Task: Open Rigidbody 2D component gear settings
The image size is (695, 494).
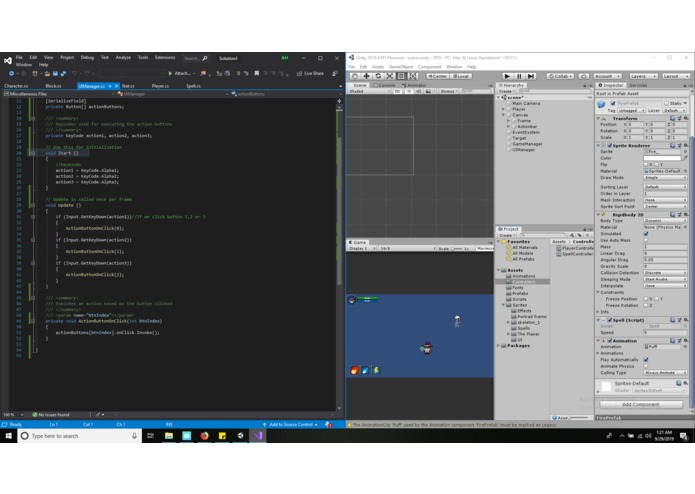Action: tap(686, 214)
